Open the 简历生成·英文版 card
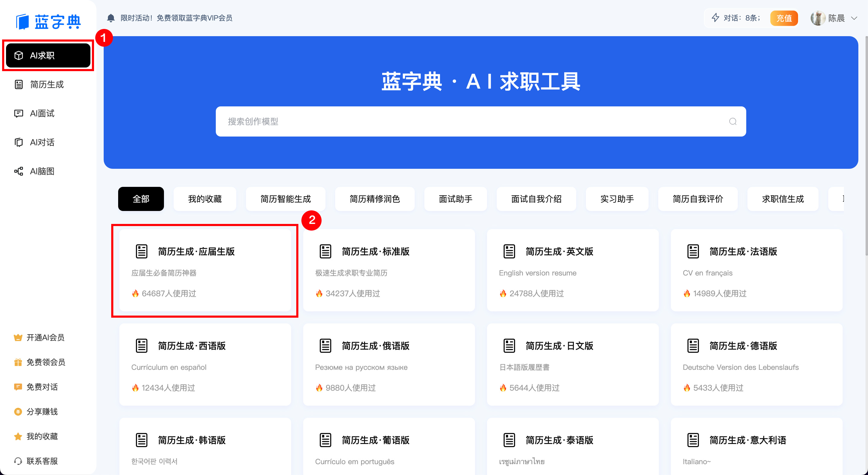Image resolution: width=868 pixels, height=475 pixels. coord(573,271)
